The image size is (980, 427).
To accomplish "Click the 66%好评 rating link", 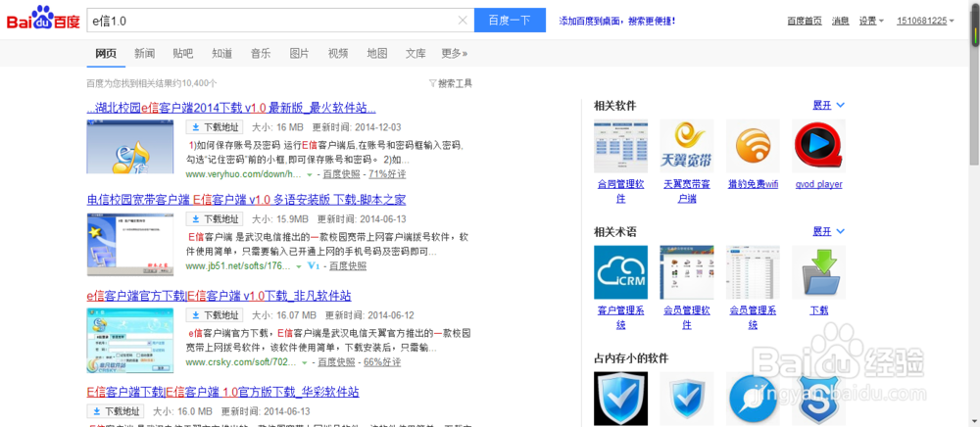I will coord(382,362).
